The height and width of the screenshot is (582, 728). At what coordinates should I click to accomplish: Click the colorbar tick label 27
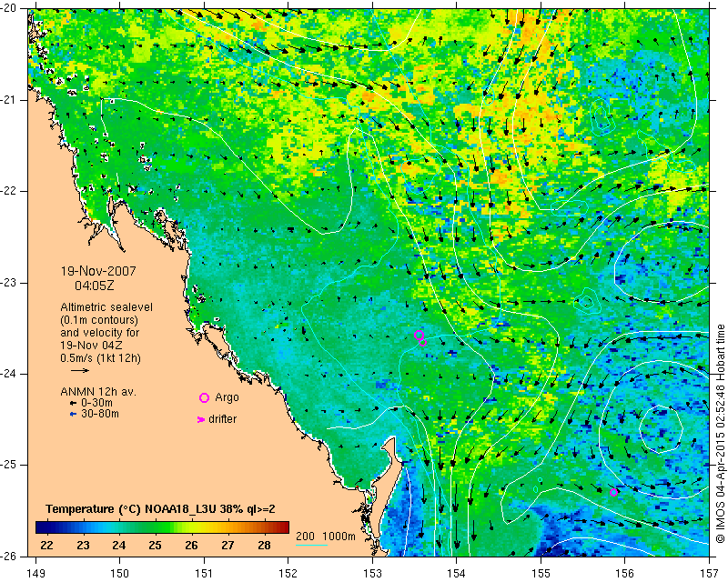[x=227, y=545]
